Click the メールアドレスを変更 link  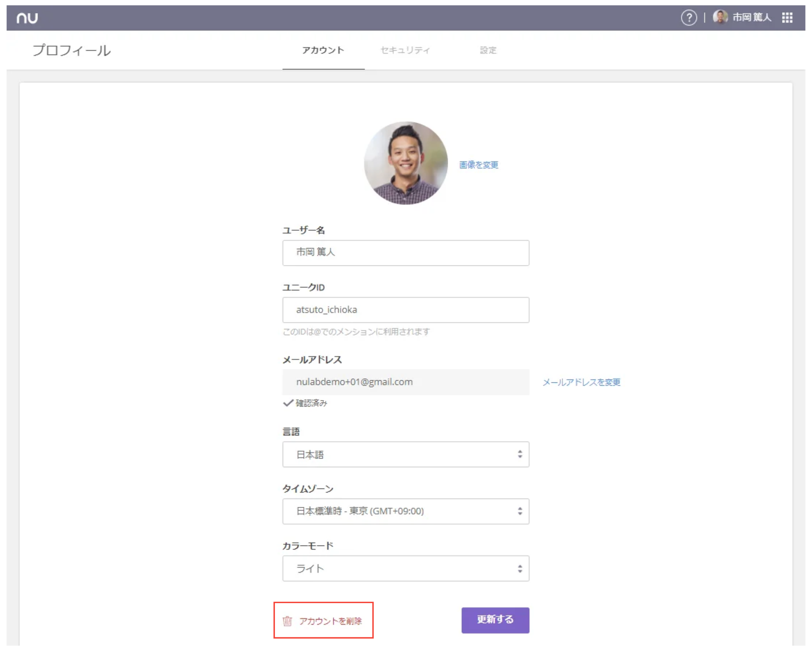581,382
